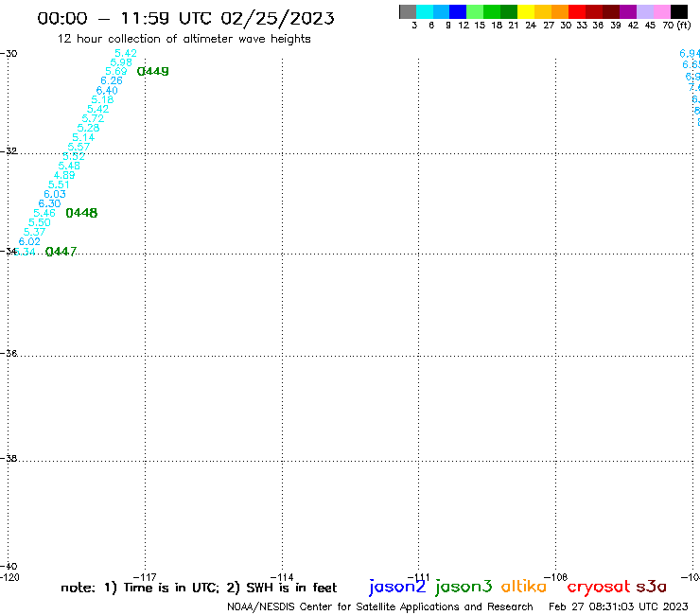The image size is (700, 615).
Task: Click the '-114' longitude axis label
Action: pyautogui.click(x=282, y=577)
